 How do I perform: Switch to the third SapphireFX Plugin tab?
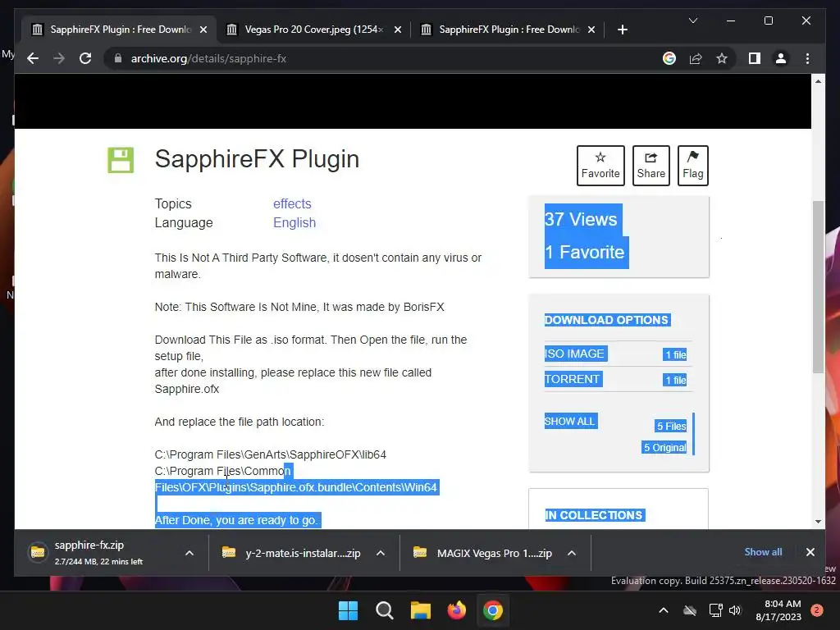coord(508,30)
